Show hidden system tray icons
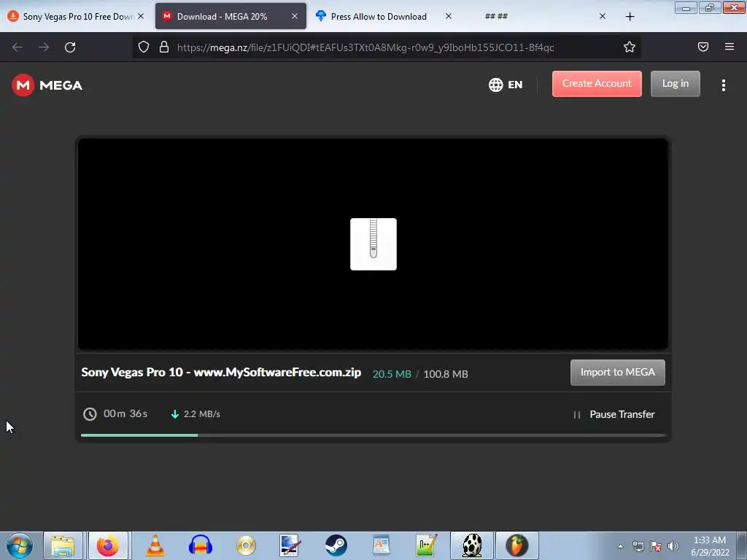Viewport: 747px width, 560px height. click(620, 546)
